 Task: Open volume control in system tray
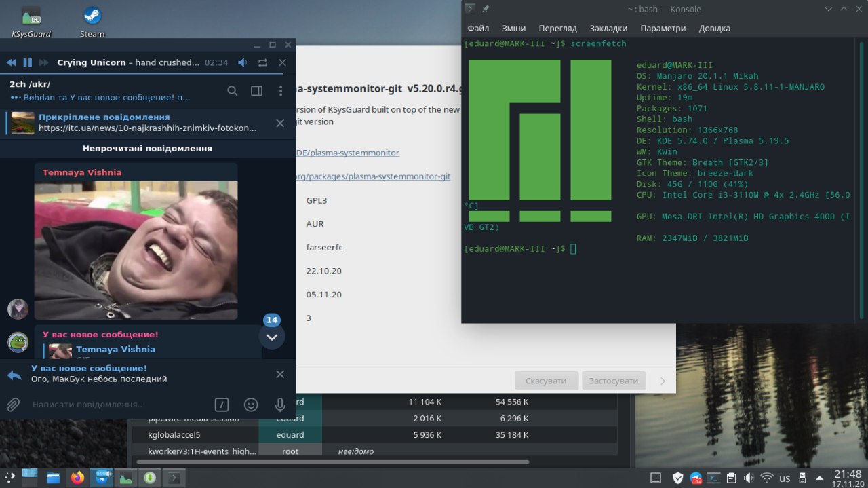click(749, 478)
